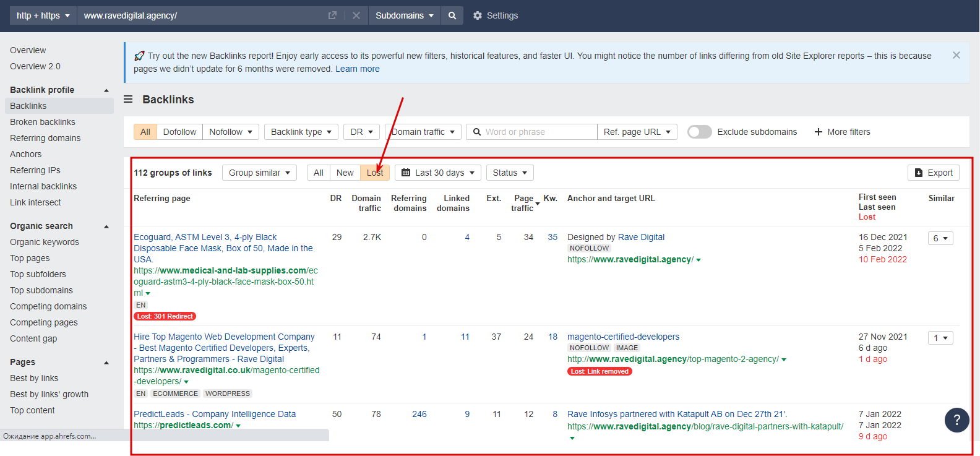Sort by Referring domains column
980x456 pixels.
click(409, 203)
